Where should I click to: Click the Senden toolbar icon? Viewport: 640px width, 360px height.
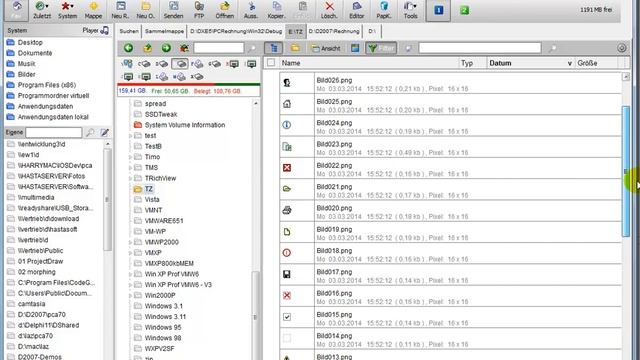tap(173, 10)
